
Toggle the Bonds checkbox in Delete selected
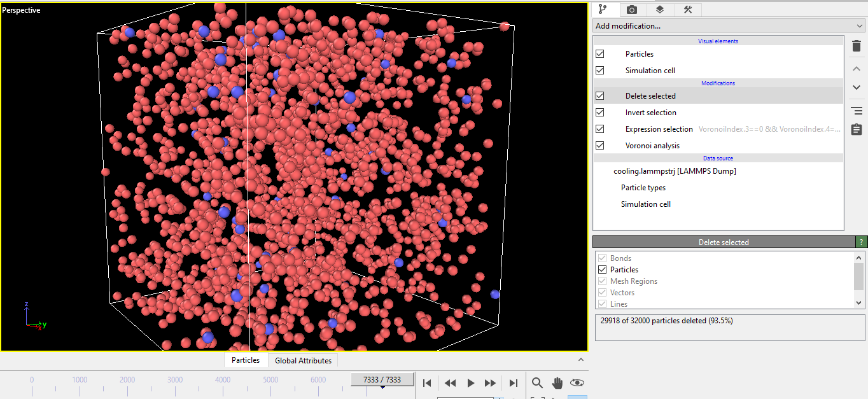click(x=603, y=258)
